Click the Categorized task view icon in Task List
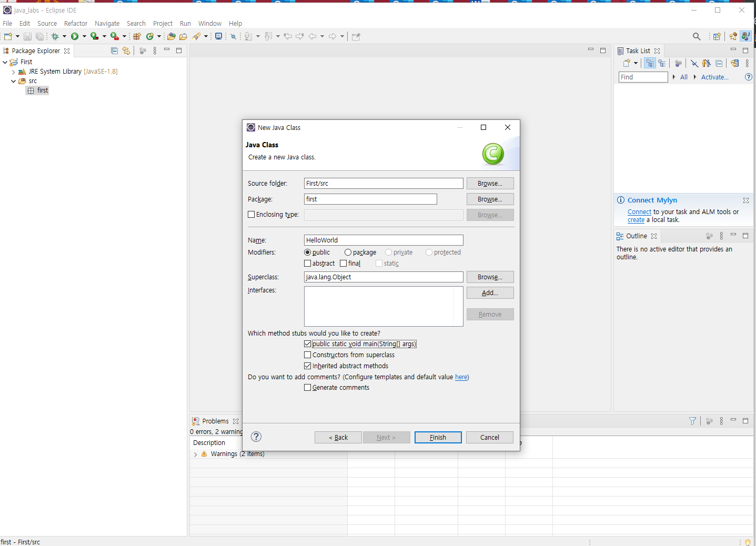 650,63
